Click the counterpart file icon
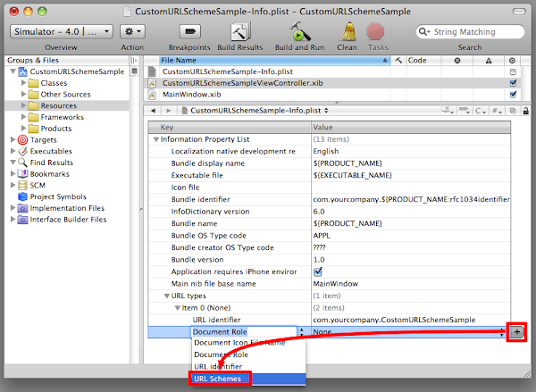 [x=513, y=111]
